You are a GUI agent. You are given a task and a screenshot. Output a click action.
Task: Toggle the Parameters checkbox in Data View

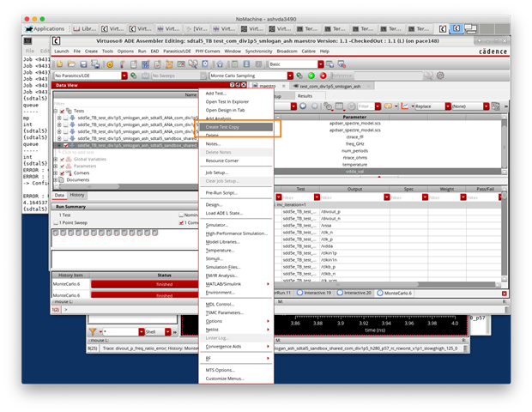pyautogui.click(x=62, y=167)
